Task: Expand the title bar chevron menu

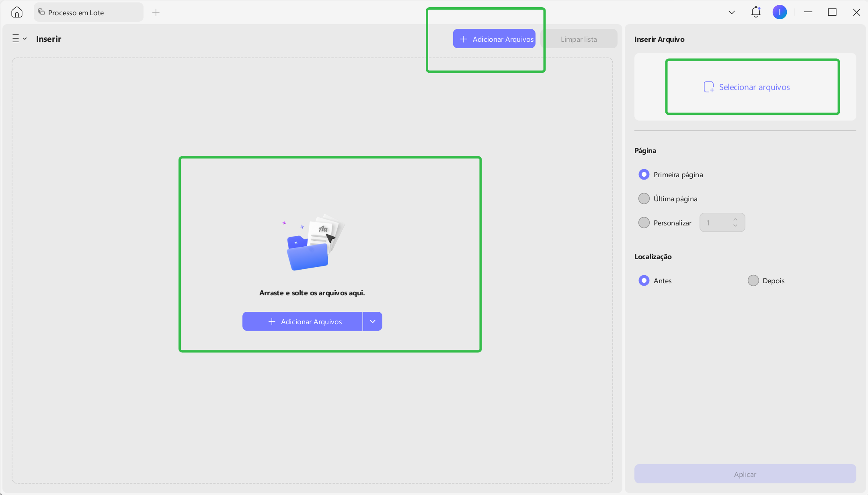Action: [x=732, y=12]
